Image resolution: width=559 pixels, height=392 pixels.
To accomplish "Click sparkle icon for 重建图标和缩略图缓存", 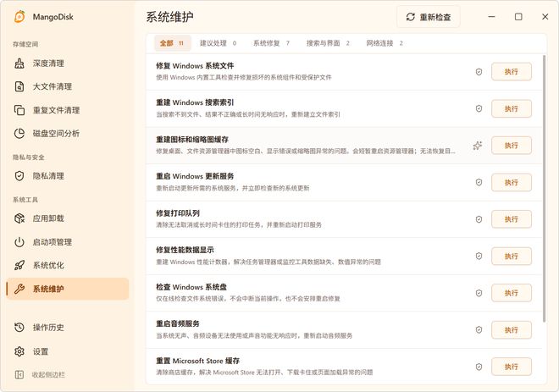I will click(x=478, y=146).
